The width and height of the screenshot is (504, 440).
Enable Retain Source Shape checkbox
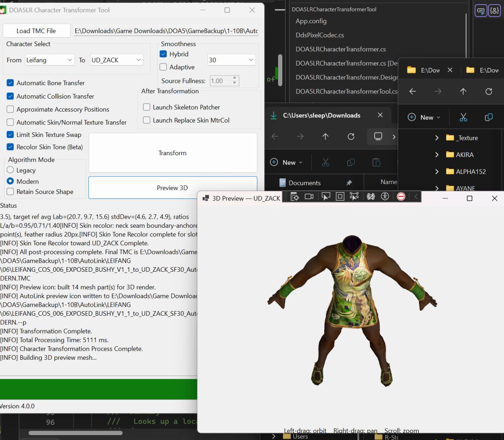(x=11, y=191)
